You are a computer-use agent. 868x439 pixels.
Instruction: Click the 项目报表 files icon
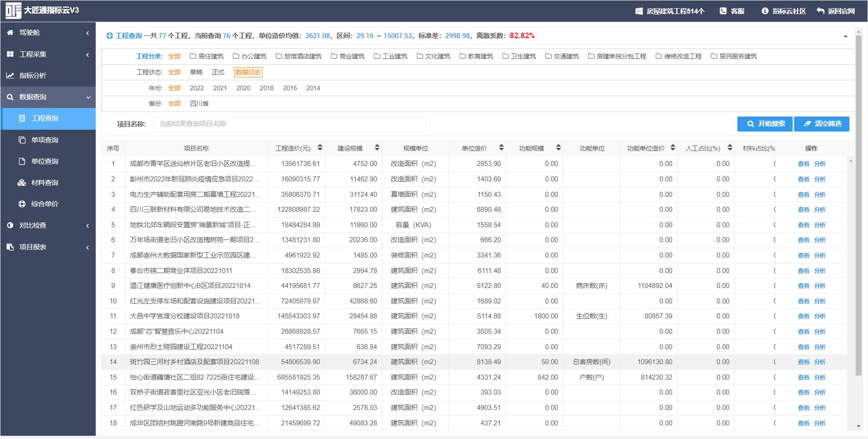10,247
